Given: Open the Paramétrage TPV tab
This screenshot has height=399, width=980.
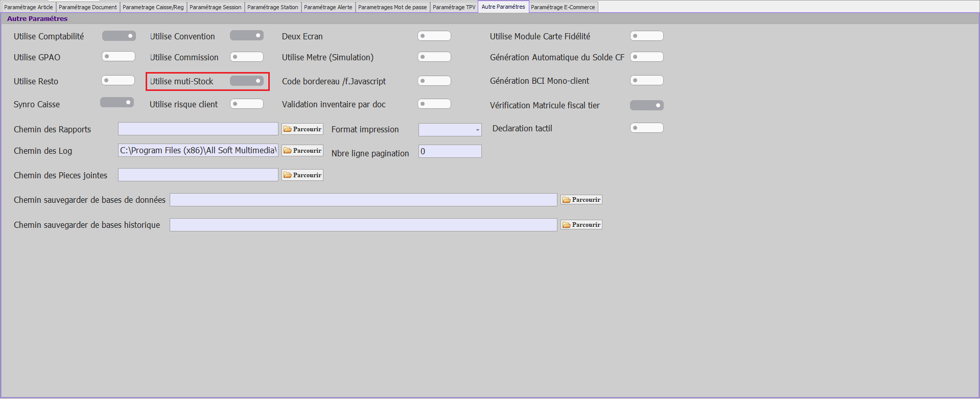Looking at the screenshot, I should tap(454, 7).
